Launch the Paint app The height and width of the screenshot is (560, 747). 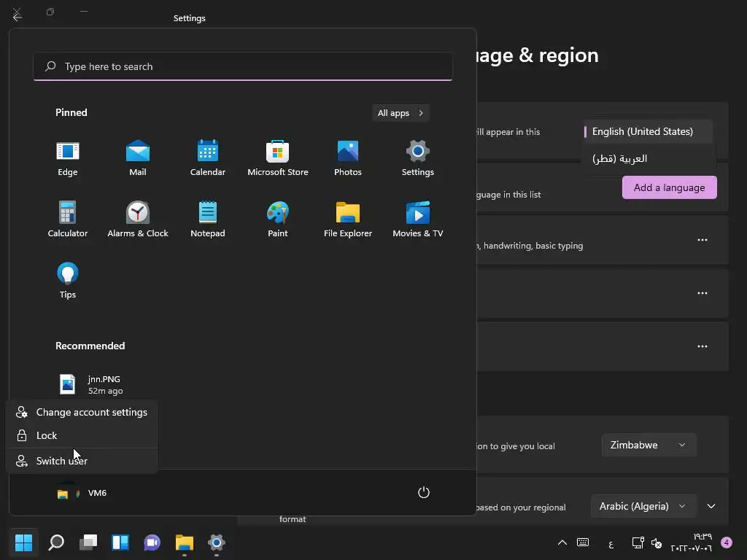click(x=278, y=219)
